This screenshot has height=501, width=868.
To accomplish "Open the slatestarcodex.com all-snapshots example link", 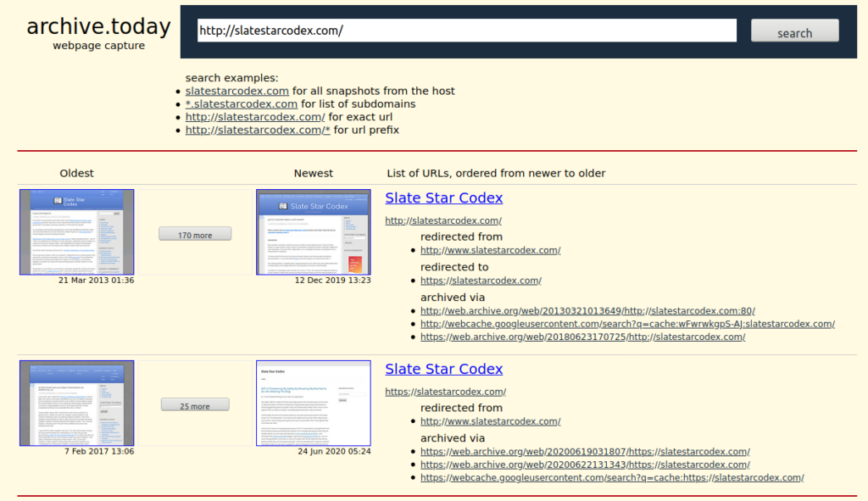I will coord(237,91).
